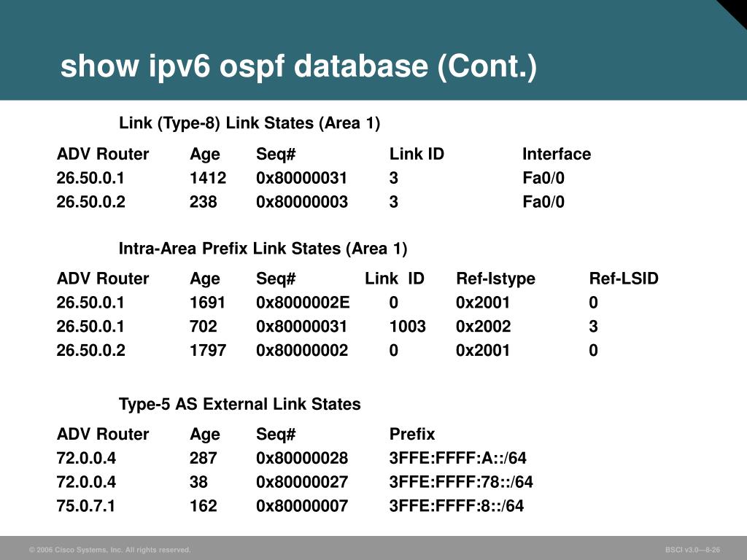Select prefix 3FFE:FFFF:A::/64
The width and height of the screenshot is (747, 560).
[458, 458]
